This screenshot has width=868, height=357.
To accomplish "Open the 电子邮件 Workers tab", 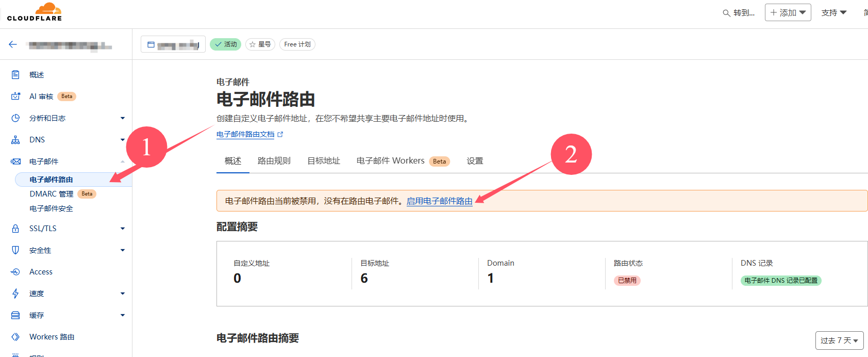I will (x=403, y=161).
